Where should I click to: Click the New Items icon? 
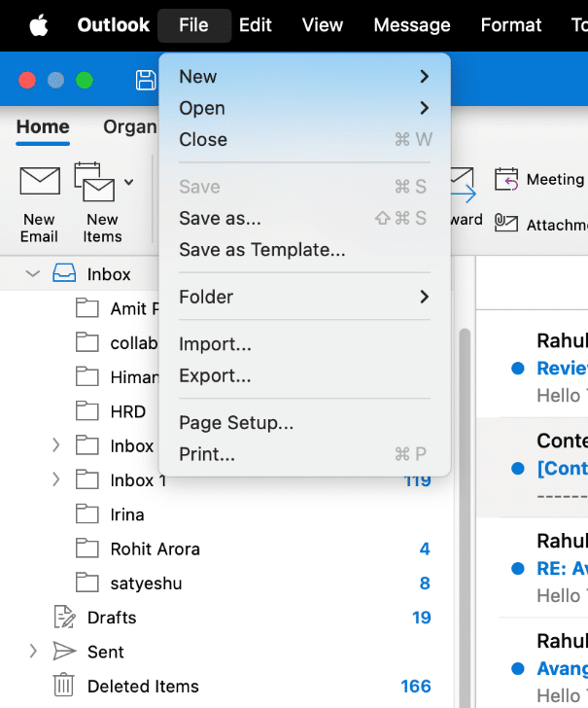(94, 182)
